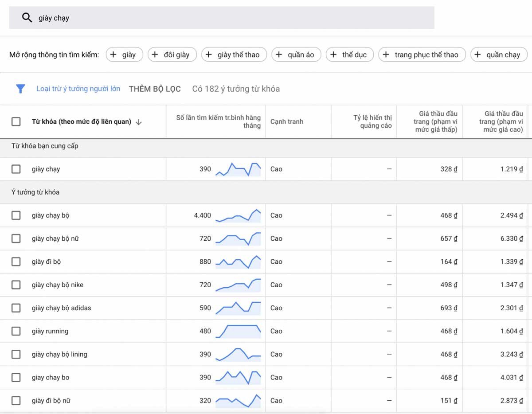Viewport: 532px width, 414px height.
Task: Click the search magnifier icon
Action: [27, 18]
